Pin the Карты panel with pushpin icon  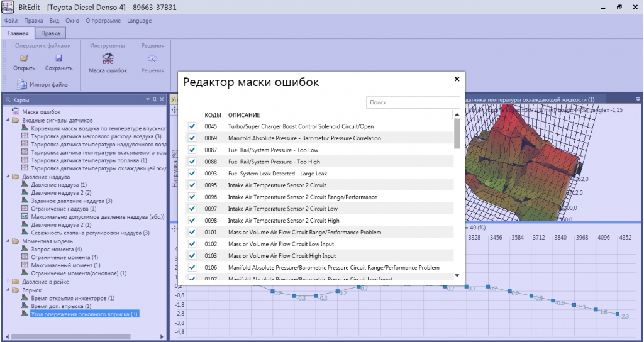155,100
